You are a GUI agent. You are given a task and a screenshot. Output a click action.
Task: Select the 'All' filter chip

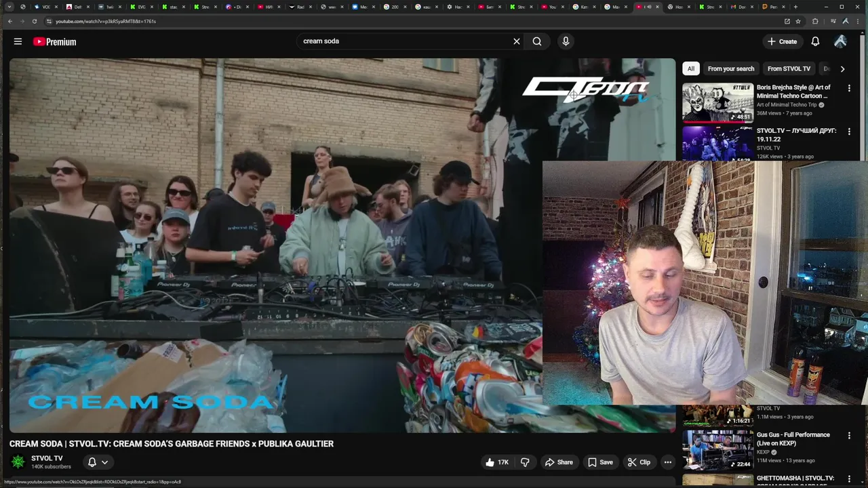[690, 68]
